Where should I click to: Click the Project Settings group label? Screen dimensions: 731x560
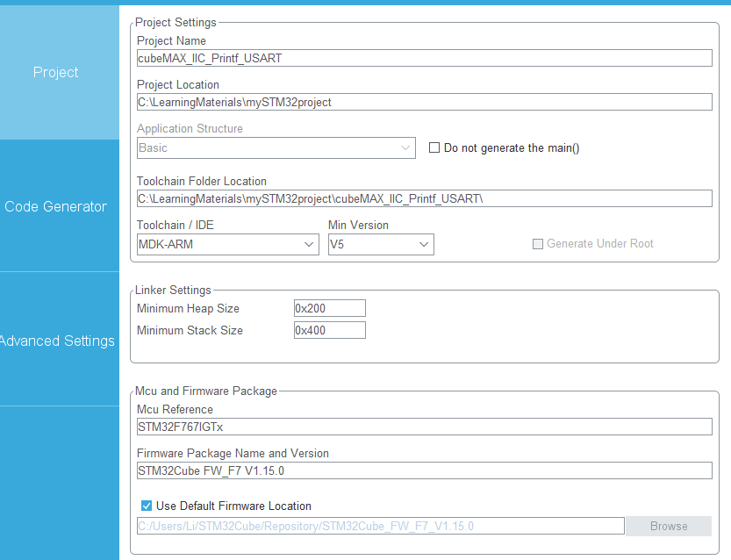(176, 22)
